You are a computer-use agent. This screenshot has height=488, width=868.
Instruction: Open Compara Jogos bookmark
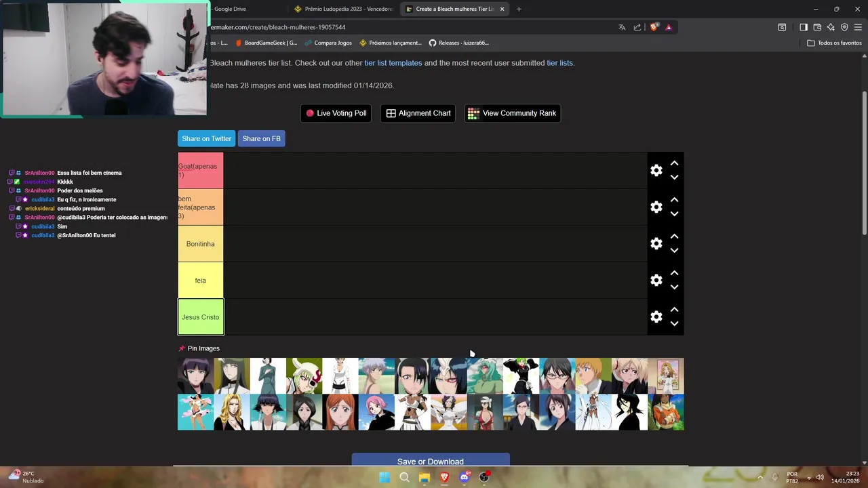pos(328,43)
